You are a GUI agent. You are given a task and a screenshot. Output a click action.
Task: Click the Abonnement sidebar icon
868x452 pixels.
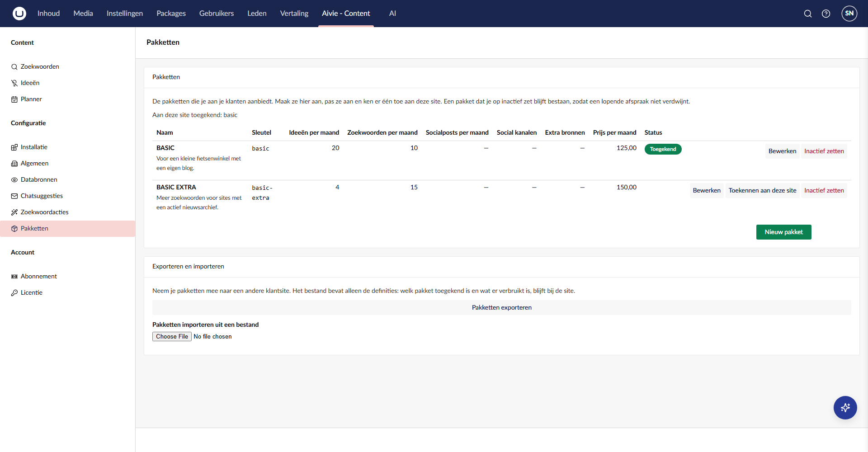(x=14, y=277)
